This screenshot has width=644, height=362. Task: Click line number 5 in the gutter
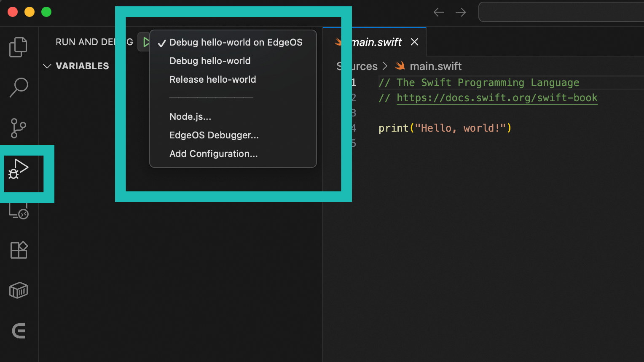(354, 143)
